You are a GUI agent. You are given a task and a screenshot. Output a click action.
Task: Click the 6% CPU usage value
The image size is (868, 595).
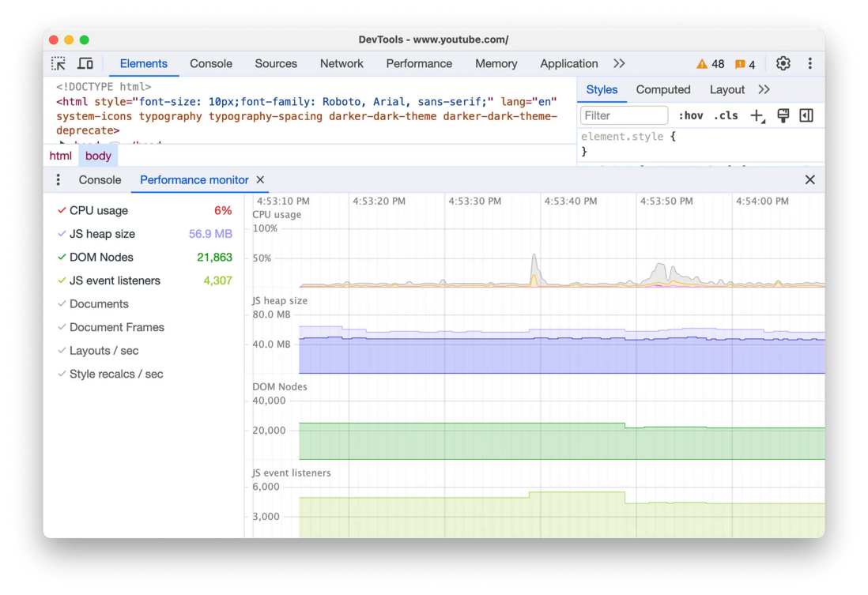[x=223, y=211]
